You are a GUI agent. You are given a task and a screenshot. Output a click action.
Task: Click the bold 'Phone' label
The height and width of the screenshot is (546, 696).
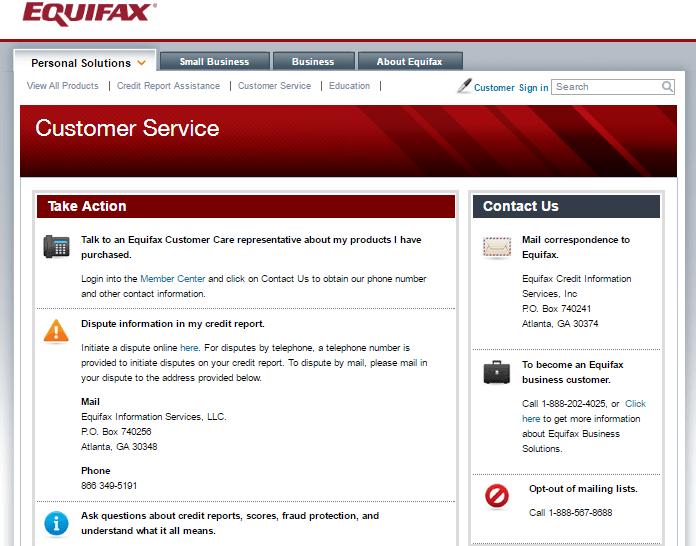pos(95,471)
